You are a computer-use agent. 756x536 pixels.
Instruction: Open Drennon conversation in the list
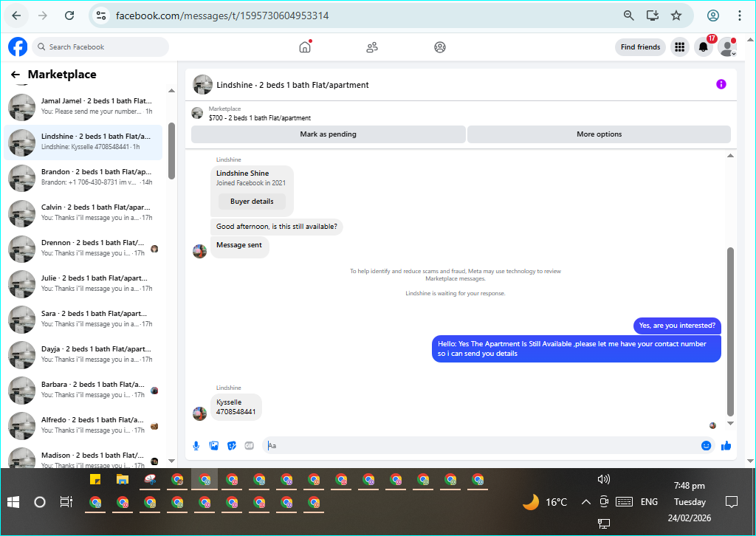pos(83,248)
